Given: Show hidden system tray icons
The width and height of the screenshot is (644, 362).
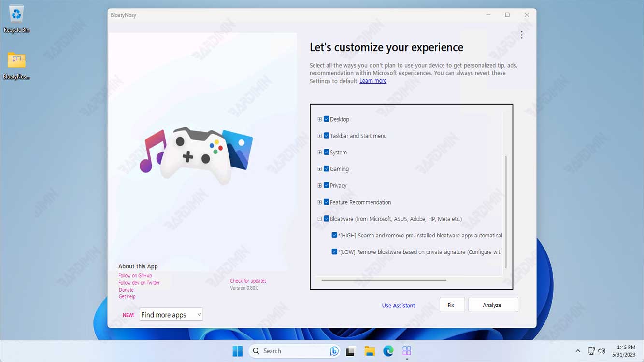Looking at the screenshot, I should click(x=578, y=351).
